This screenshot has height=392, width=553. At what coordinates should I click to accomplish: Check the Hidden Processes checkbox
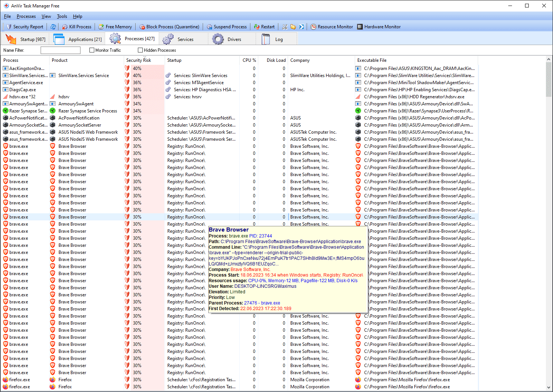point(140,50)
